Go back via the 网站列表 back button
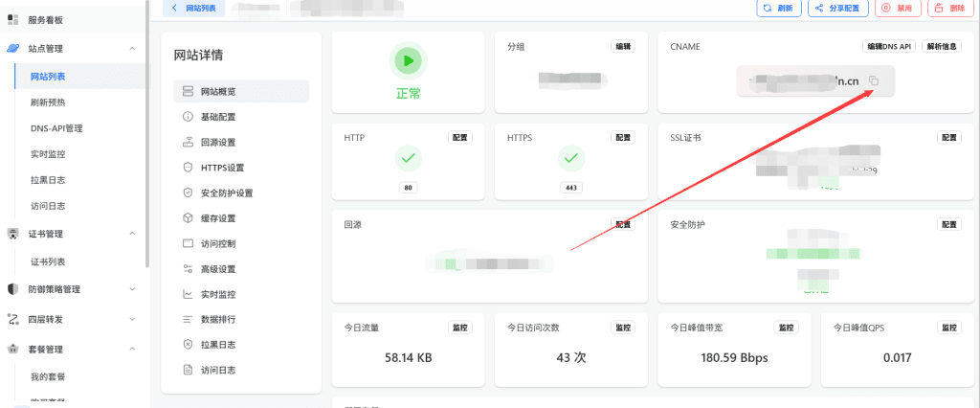The height and width of the screenshot is (408, 980). pos(193,8)
